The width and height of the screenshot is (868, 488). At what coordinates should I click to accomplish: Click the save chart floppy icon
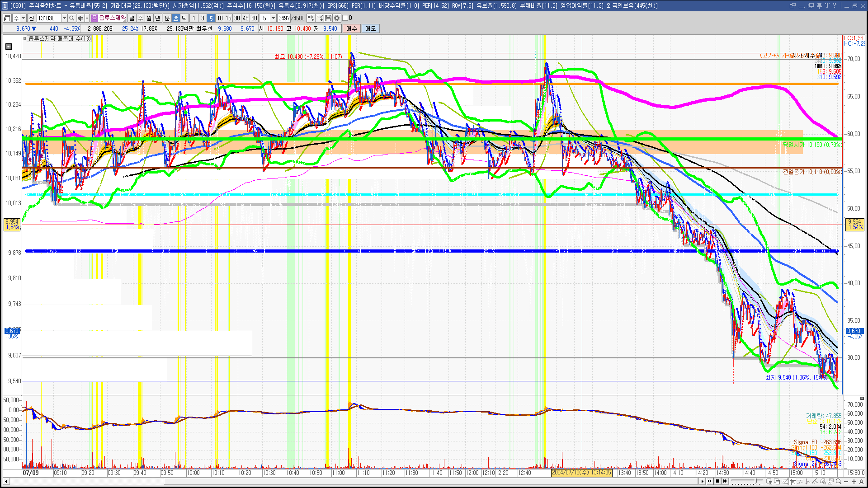click(x=328, y=18)
